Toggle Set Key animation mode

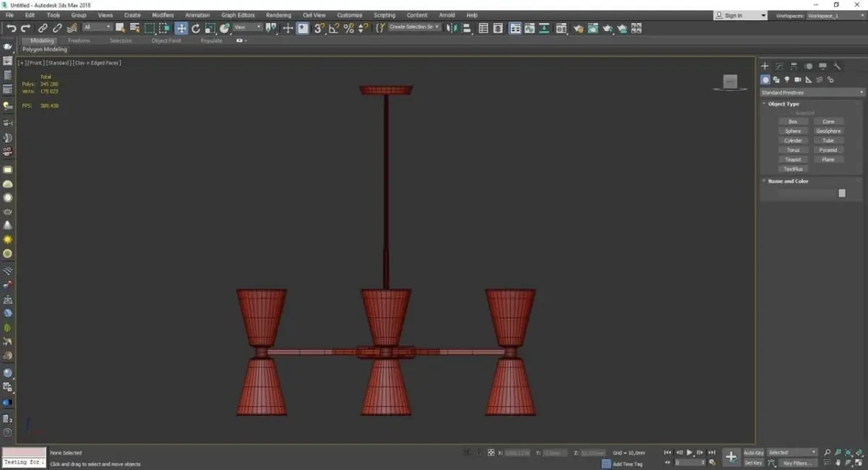point(754,463)
